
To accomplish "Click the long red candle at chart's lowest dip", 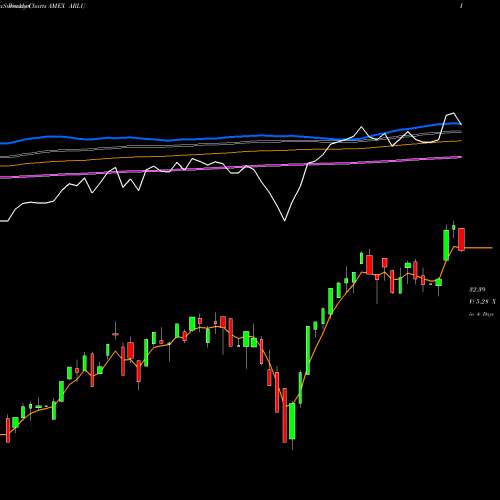I will pos(285,415).
